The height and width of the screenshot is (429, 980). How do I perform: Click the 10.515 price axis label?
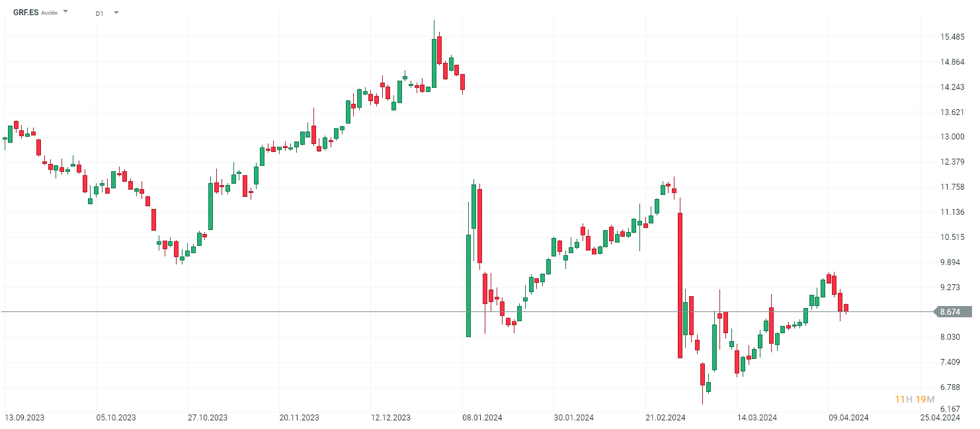(952, 237)
